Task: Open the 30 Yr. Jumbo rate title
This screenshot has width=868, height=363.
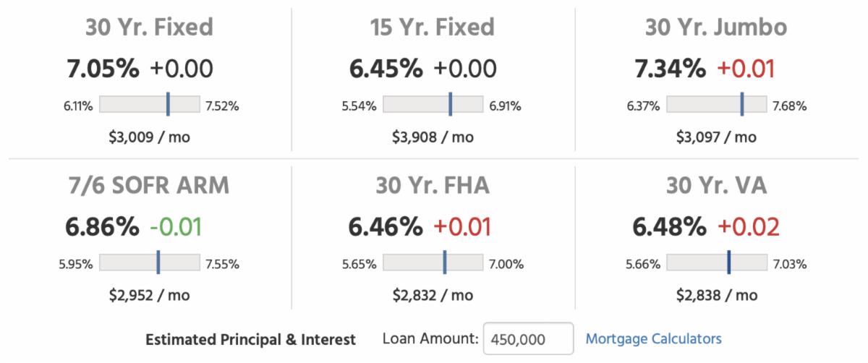Action: click(x=716, y=27)
